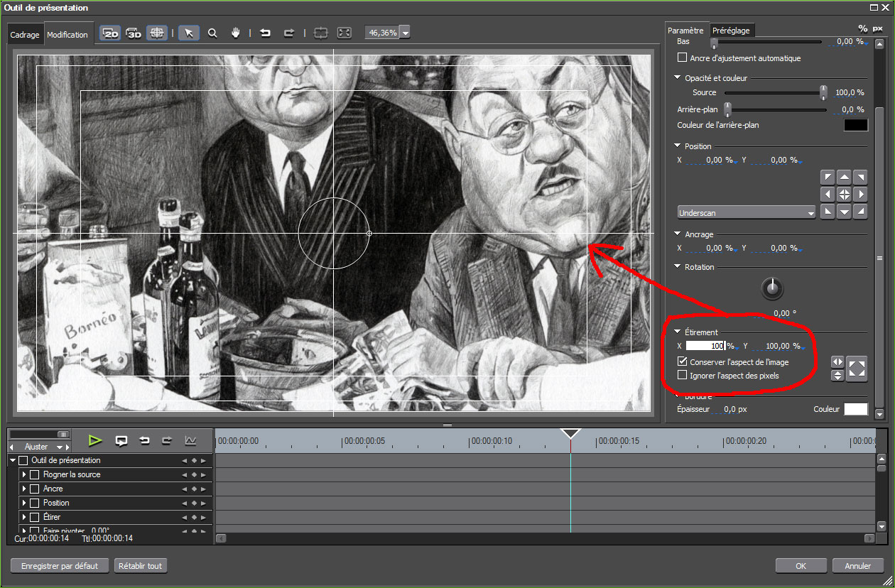Confirm with the OK button
Viewport: 895px width, 588px height.
pos(801,566)
